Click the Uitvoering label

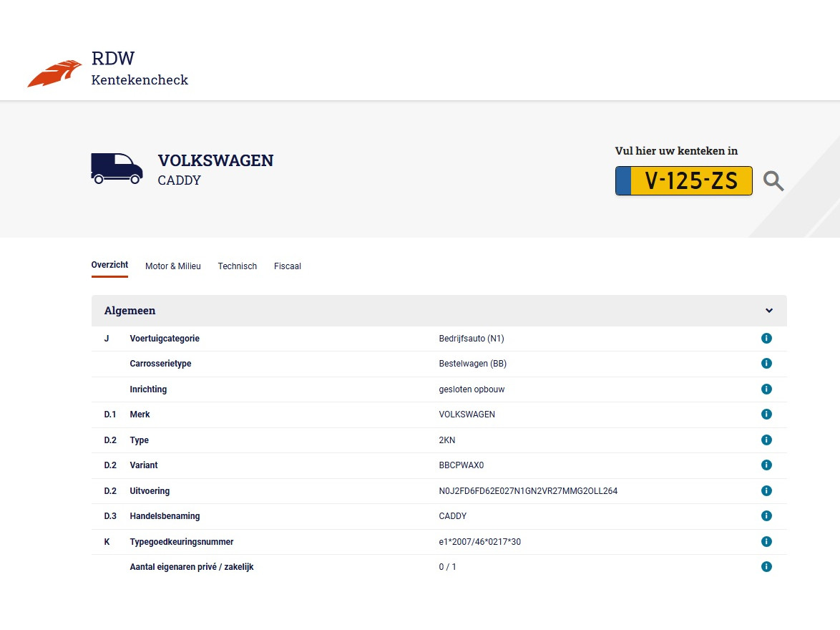(150, 492)
